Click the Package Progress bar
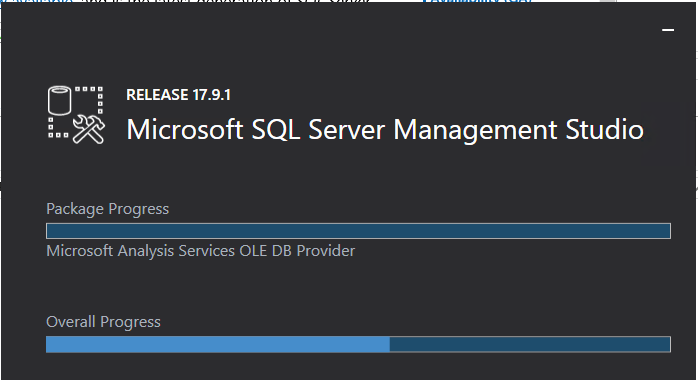This screenshot has width=698, height=380. point(358,231)
